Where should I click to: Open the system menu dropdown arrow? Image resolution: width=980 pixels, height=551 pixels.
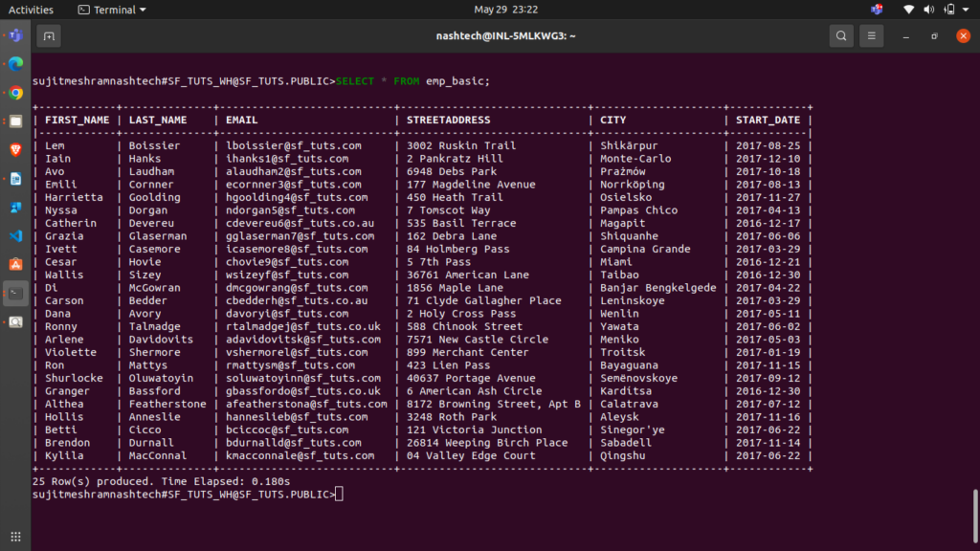964,10
